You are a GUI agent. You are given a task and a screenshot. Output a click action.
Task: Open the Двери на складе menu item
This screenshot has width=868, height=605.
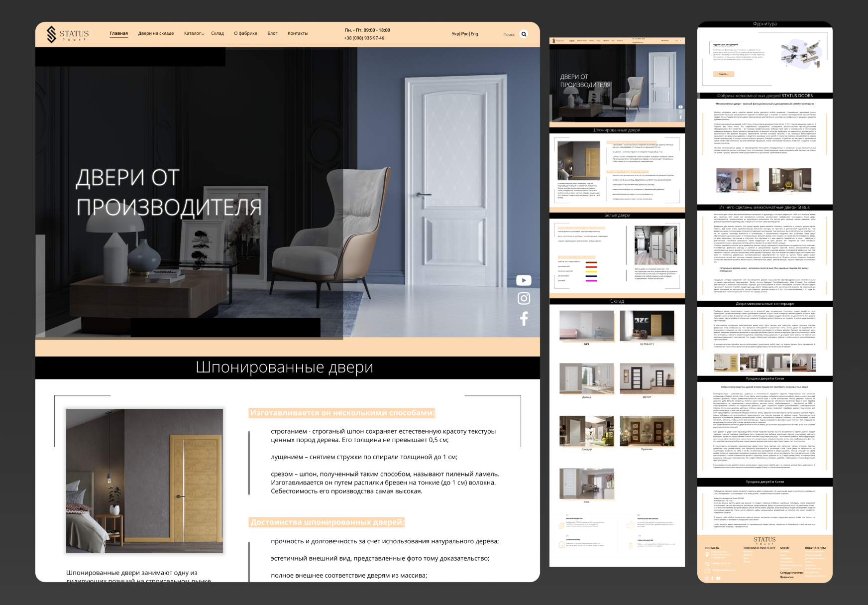tap(156, 33)
